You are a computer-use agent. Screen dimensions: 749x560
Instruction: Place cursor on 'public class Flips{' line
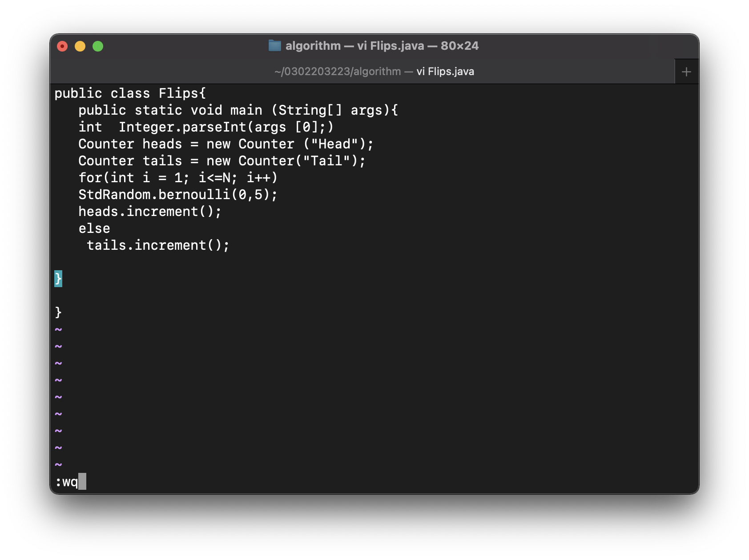(130, 93)
